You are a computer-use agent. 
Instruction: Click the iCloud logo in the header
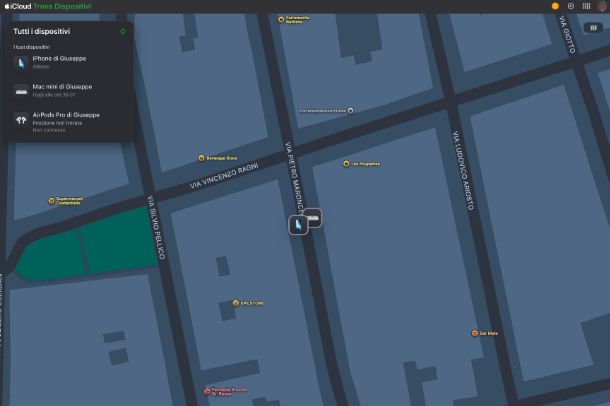(x=18, y=6)
